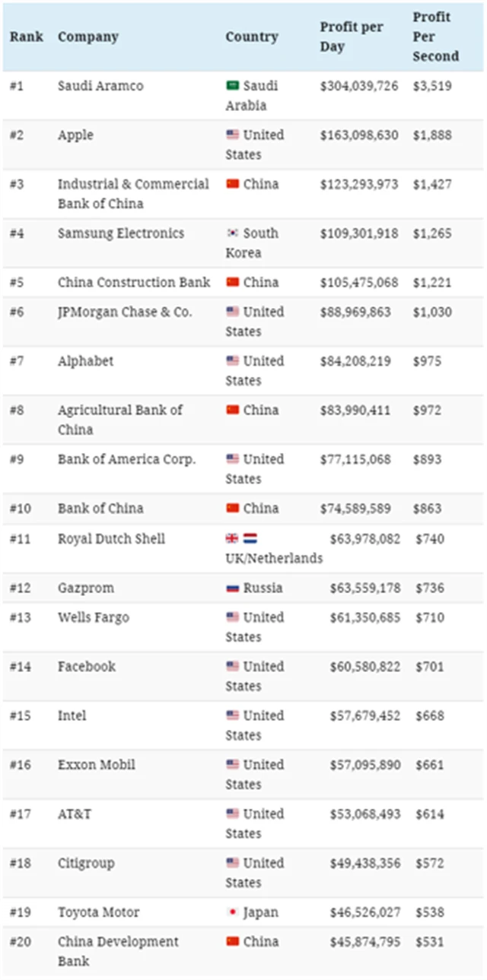Click Exxon Mobil's profit per second value
The width and height of the screenshot is (487, 980).
(430, 765)
